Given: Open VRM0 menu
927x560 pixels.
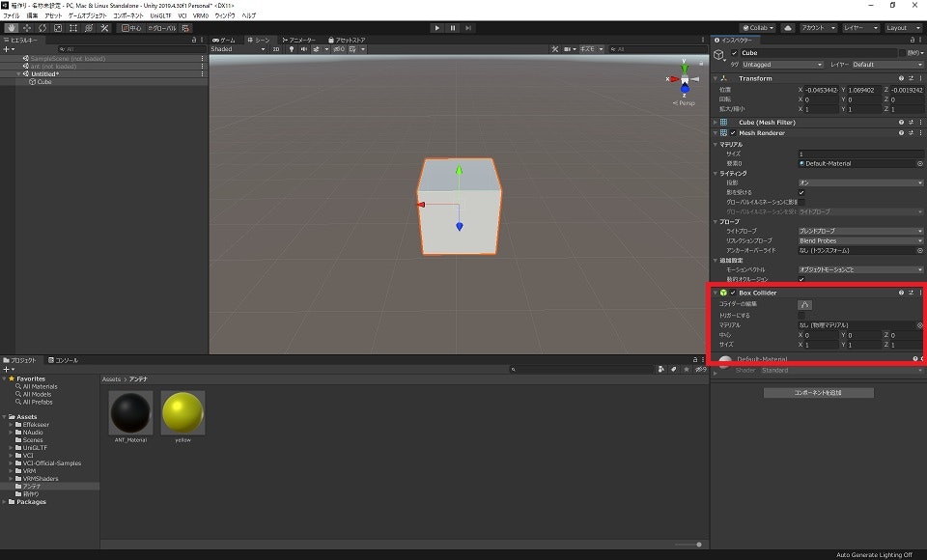Looking at the screenshot, I should tap(201, 16).
